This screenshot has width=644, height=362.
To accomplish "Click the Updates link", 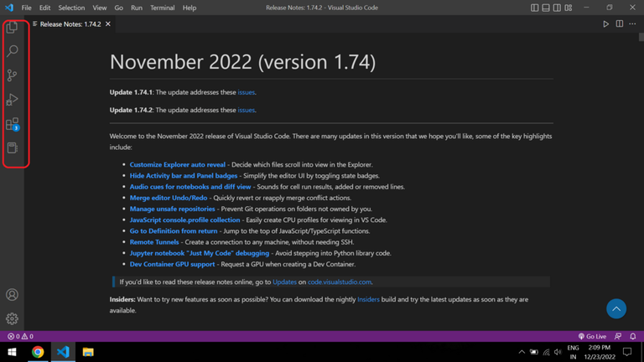I will [x=284, y=282].
